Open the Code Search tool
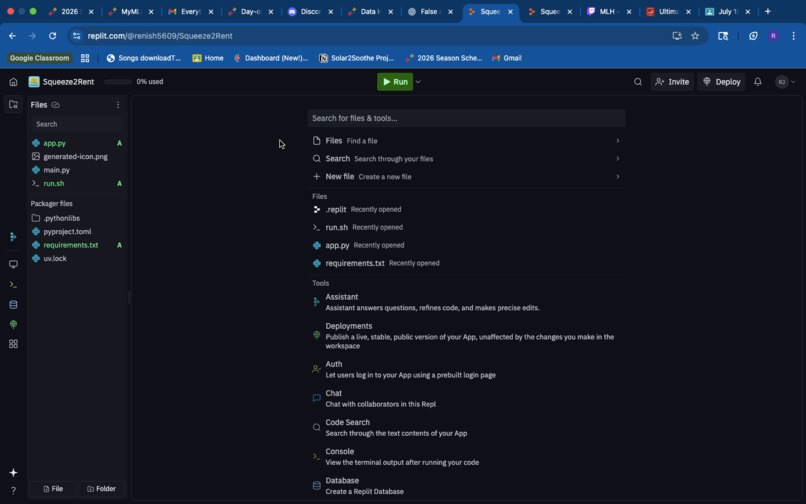Image resolution: width=806 pixels, height=504 pixels. pos(466,427)
